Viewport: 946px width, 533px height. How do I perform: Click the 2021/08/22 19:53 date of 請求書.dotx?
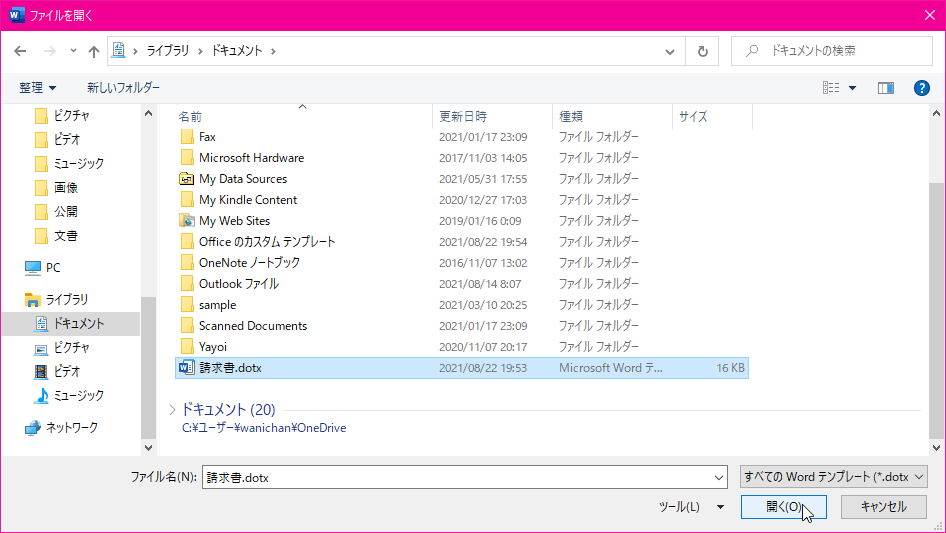(483, 368)
